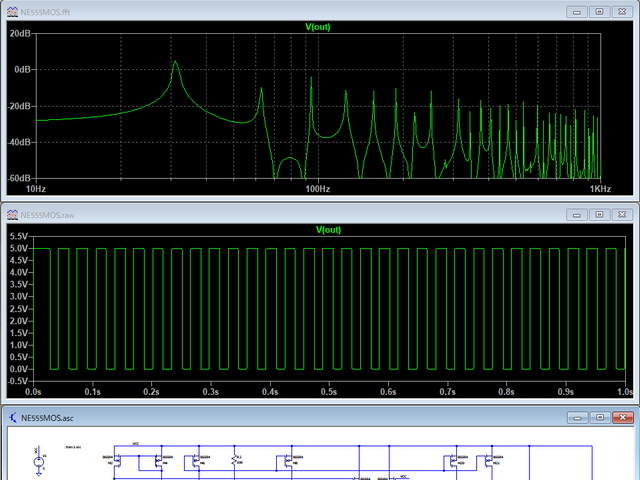This screenshot has height=480, width=640.
Task: Click the NE555MOS.raw title bar text
Action: (47, 215)
